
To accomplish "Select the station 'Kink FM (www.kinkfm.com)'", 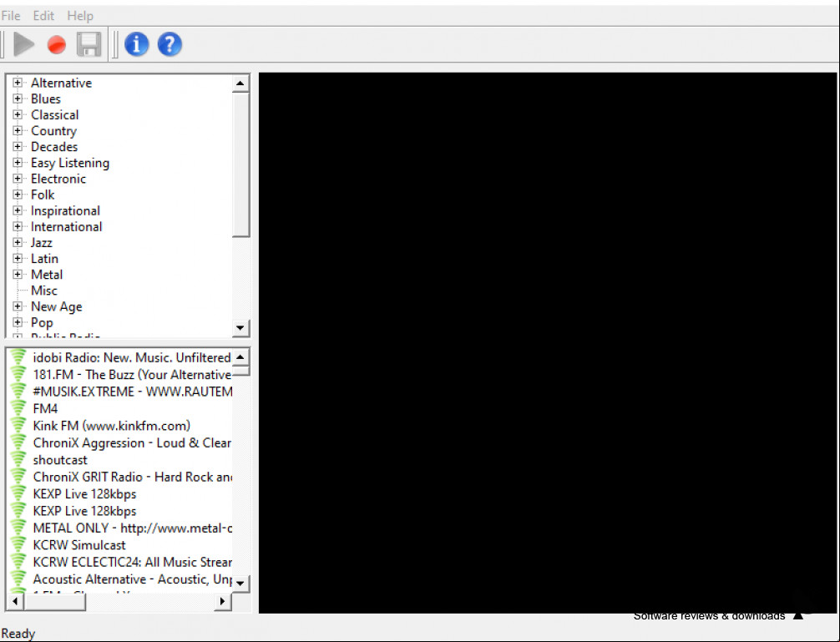I will pyautogui.click(x=111, y=426).
